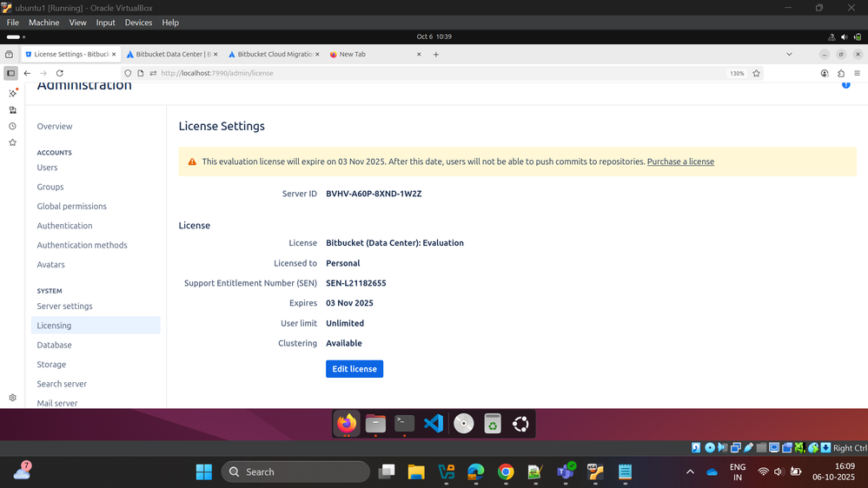The height and width of the screenshot is (488, 868).
Task: Open Search server settings
Action: 62,384
